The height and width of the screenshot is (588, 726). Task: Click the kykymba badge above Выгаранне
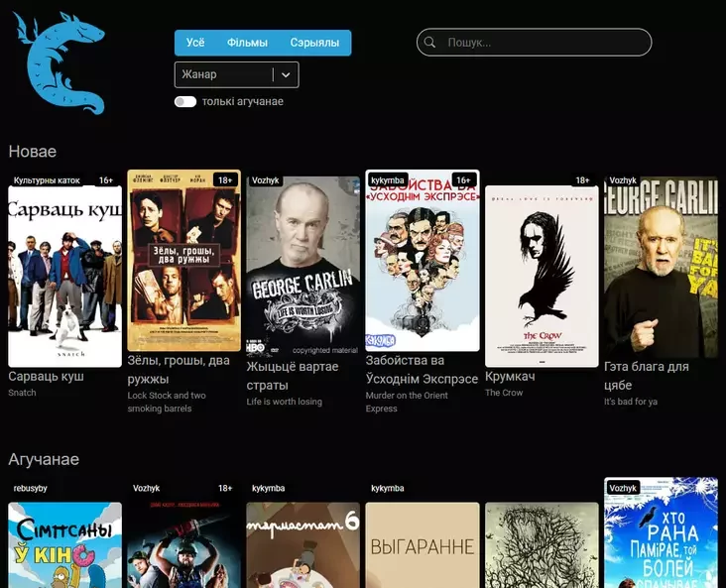point(388,489)
